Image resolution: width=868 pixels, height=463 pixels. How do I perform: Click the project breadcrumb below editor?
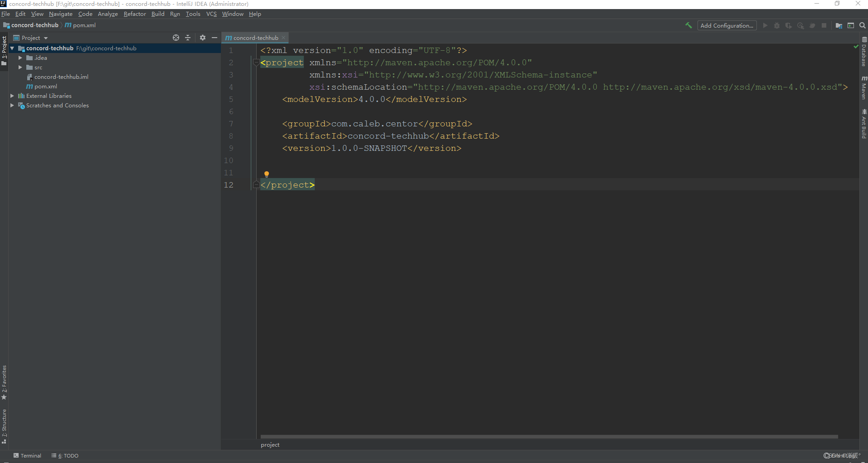click(270, 445)
